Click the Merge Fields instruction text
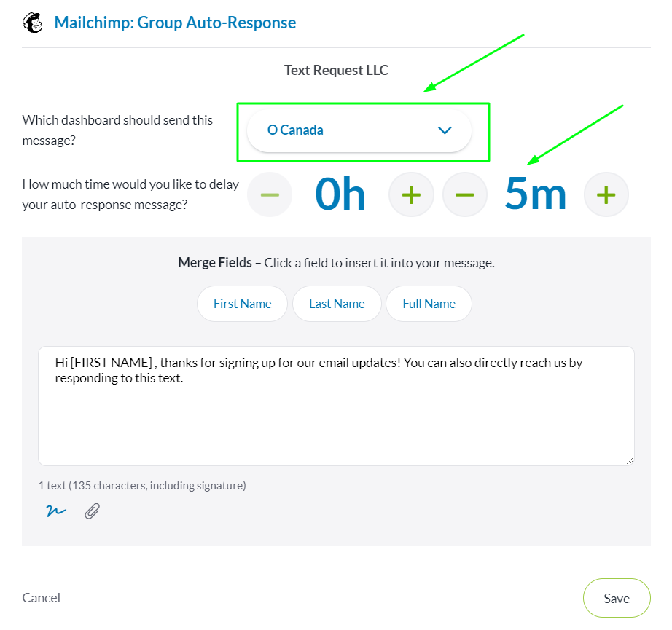The image size is (672, 630). [336, 262]
